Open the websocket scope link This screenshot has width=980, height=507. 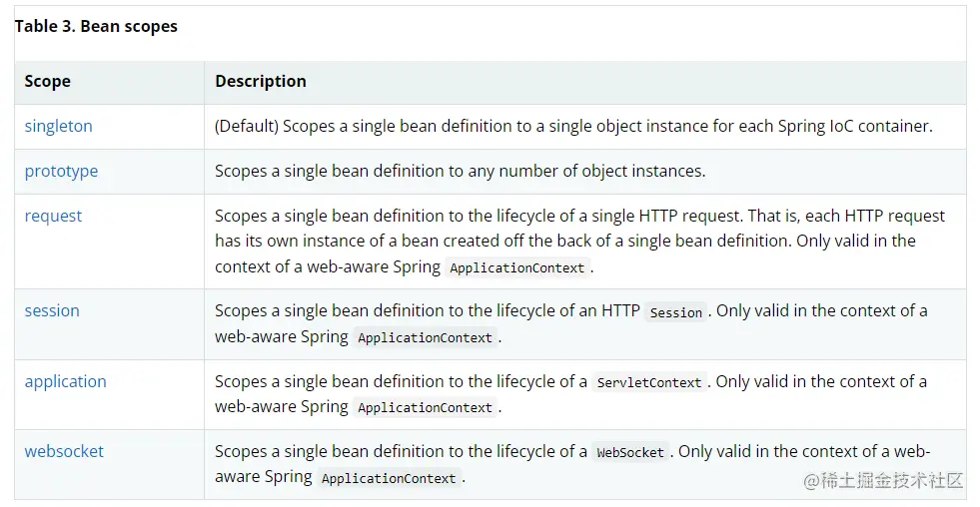tap(64, 451)
